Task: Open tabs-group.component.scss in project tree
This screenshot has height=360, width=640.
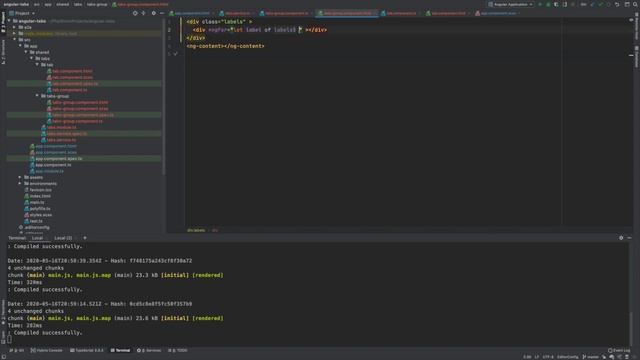Action: [x=80, y=109]
